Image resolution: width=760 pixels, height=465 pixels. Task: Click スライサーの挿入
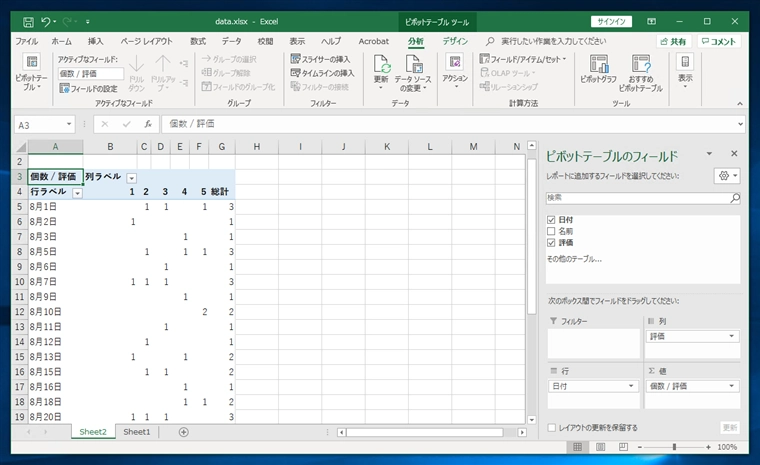tap(322, 59)
